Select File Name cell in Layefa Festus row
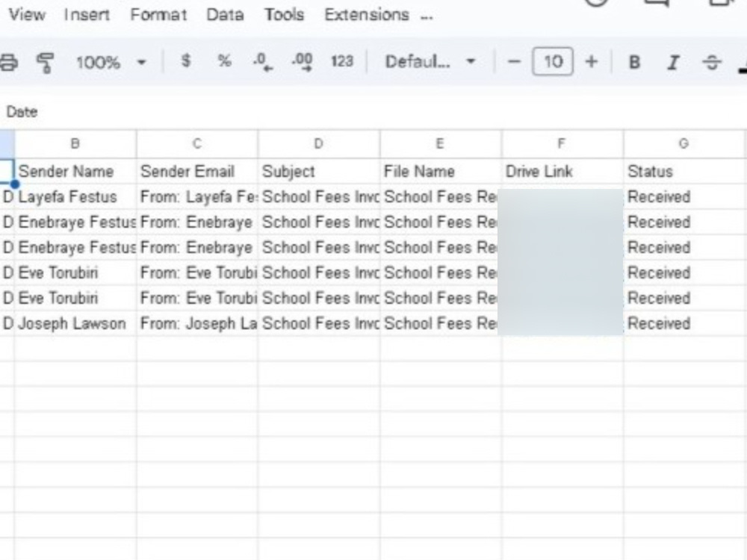This screenshot has width=747, height=560. click(x=440, y=196)
